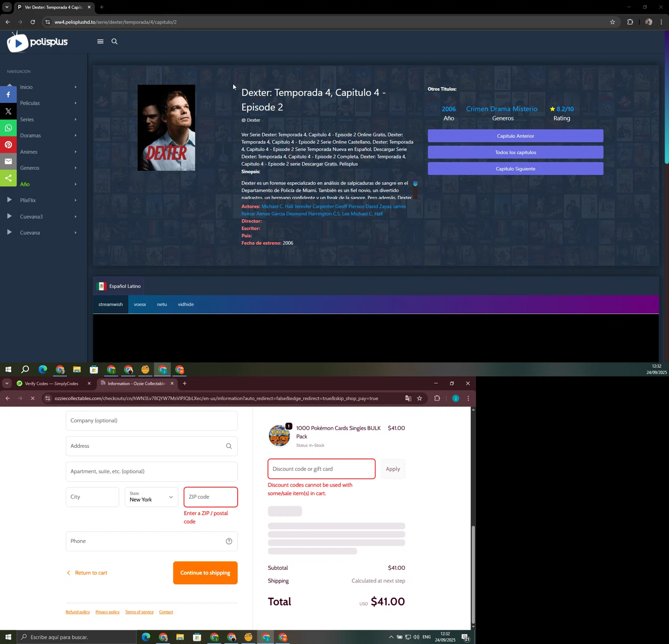Share page on Pinterest
This screenshot has height=644, width=669.
click(x=8, y=144)
